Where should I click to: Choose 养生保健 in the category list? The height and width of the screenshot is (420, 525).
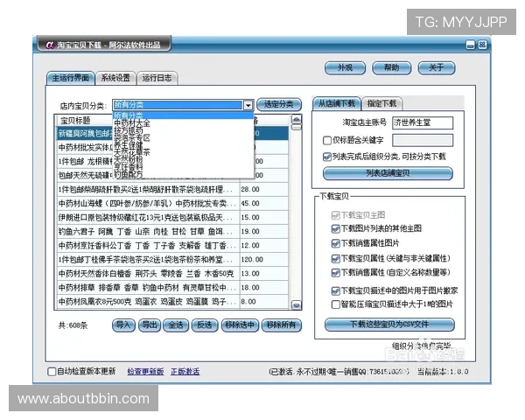tap(183, 145)
